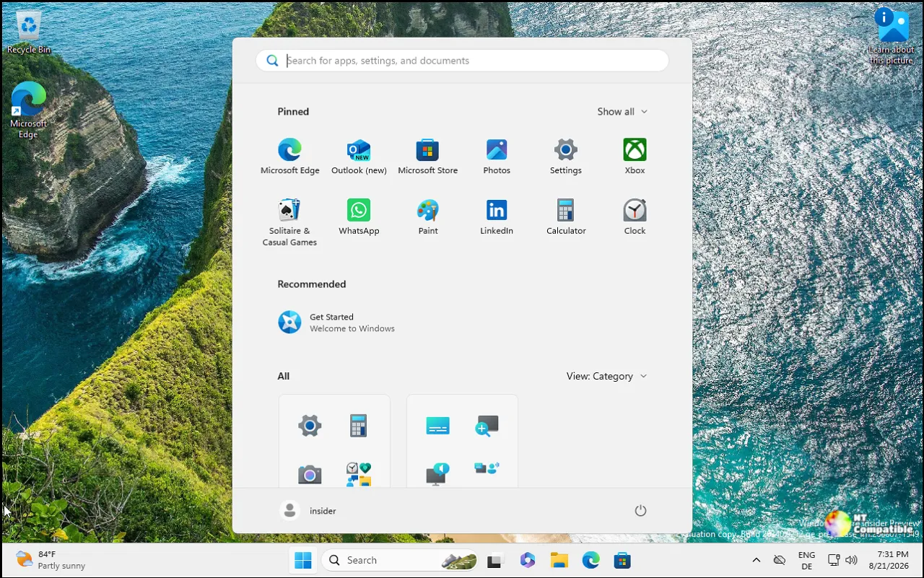Click the taskbar Search box
Image resolution: width=924 pixels, height=578 pixels.
[400, 560]
